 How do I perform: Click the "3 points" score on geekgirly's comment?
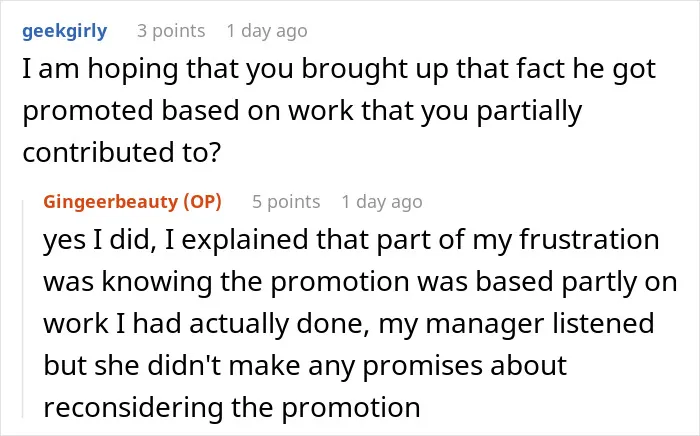point(171,31)
